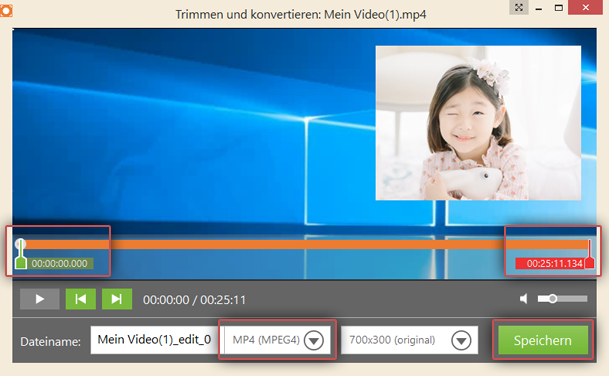Start video playback with the play button
Screen dimensions: 609x376
[40, 299]
